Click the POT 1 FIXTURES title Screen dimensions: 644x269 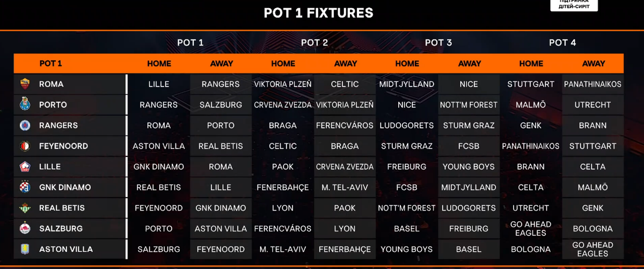click(x=318, y=13)
